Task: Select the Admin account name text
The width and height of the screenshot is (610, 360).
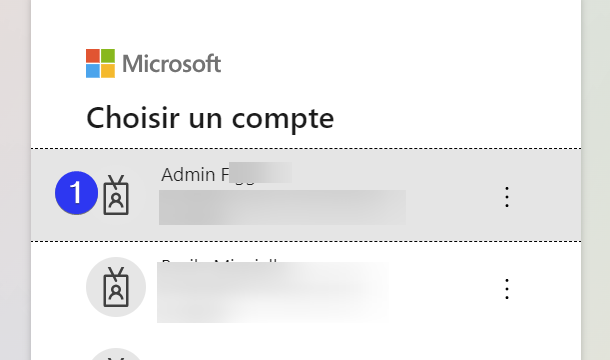Action: [x=226, y=174]
